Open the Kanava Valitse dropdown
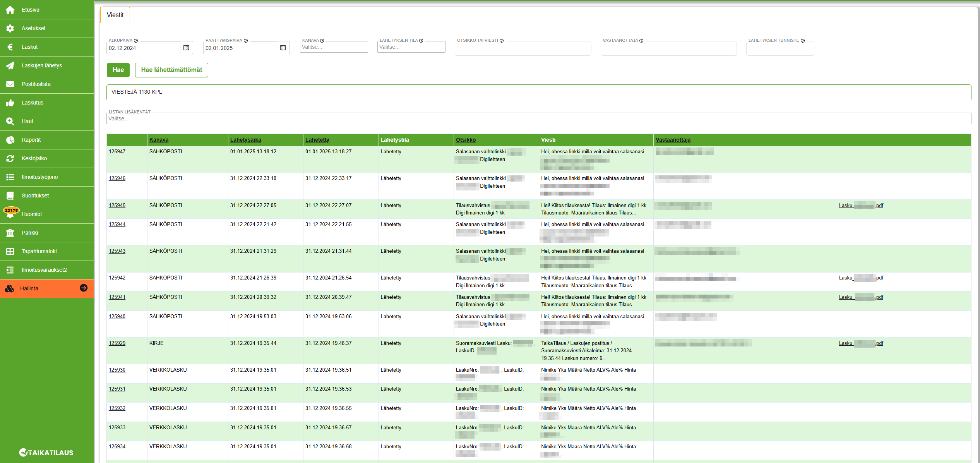 [334, 47]
